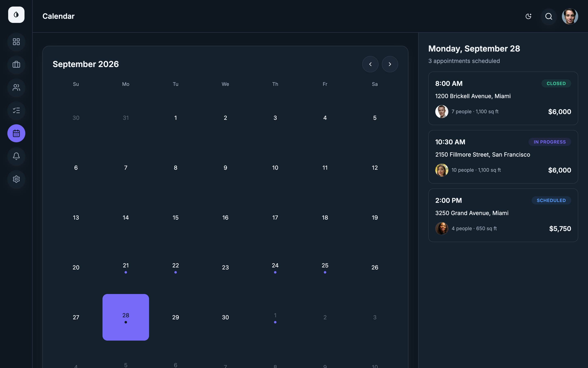Open the dashboard grid icon
The height and width of the screenshot is (368, 588).
tap(16, 42)
